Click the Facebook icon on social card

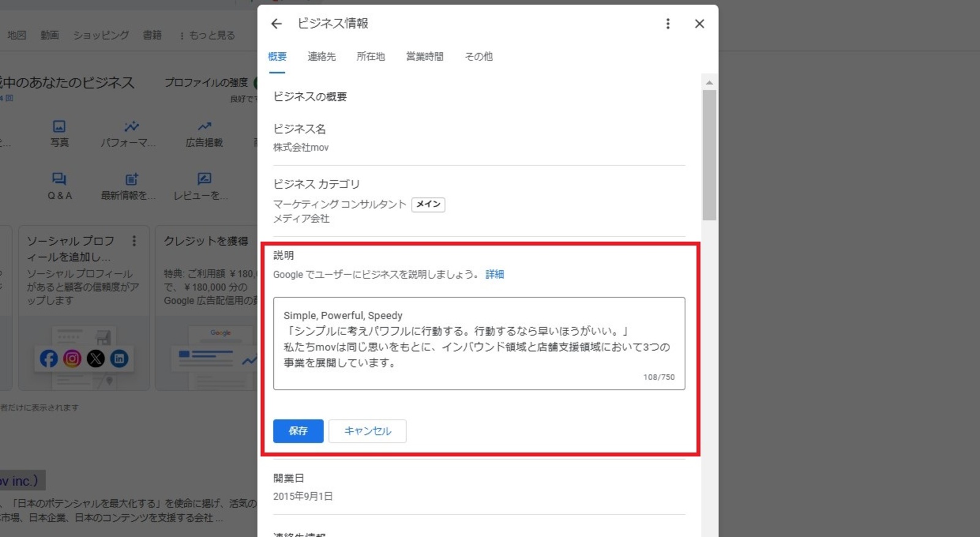tap(49, 359)
